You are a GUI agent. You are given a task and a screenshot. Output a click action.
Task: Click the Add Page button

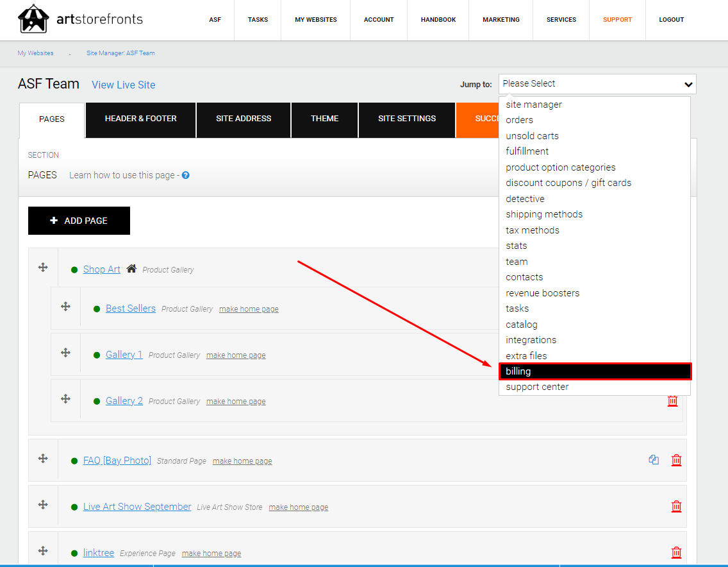(79, 221)
